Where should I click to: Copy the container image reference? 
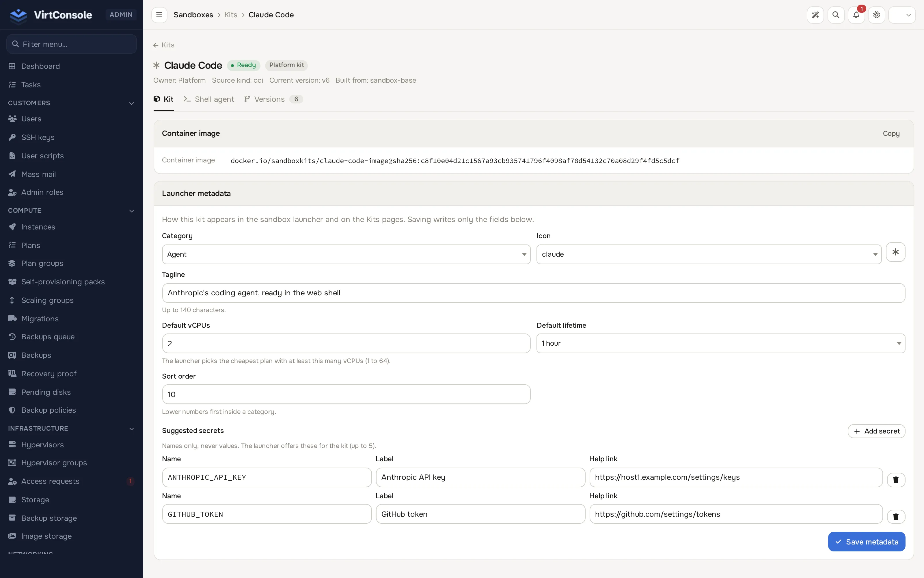coord(891,134)
